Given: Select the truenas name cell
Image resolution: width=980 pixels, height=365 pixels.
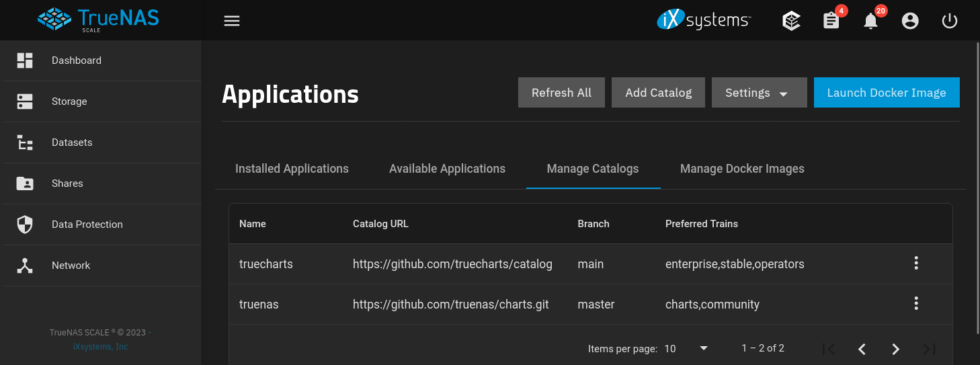Looking at the screenshot, I should pyautogui.click(x=259, y=305).
